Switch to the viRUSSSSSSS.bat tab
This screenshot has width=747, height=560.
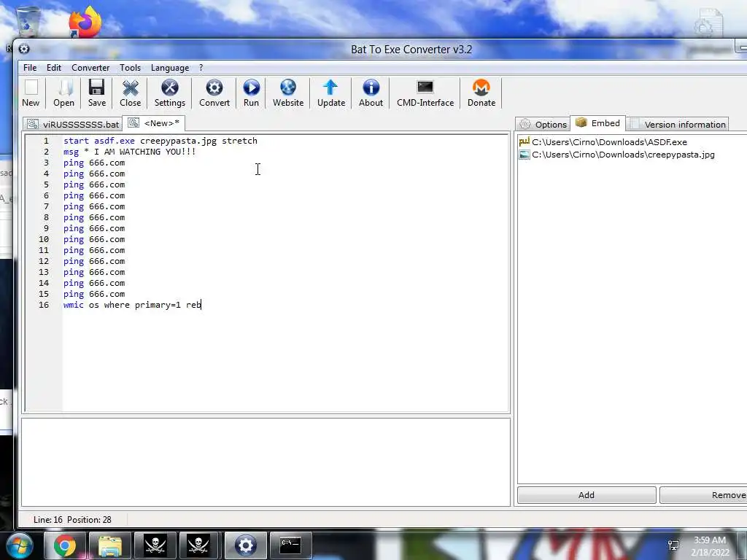coord(73,124)
